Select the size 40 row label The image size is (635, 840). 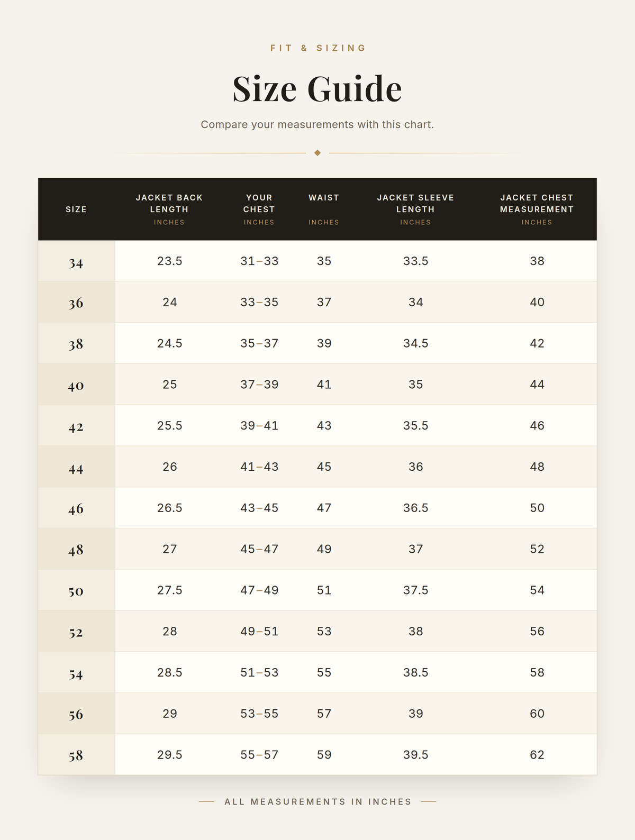click(x=76, y=385)
